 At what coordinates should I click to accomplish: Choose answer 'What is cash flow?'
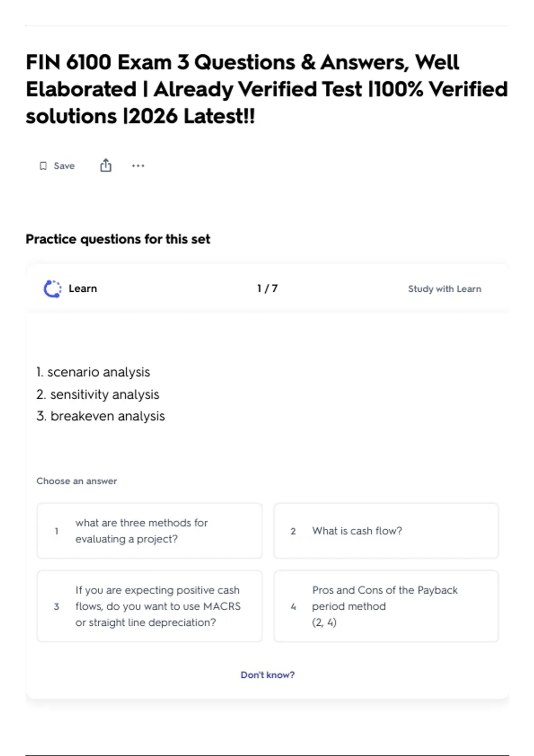tap(386, 531)
